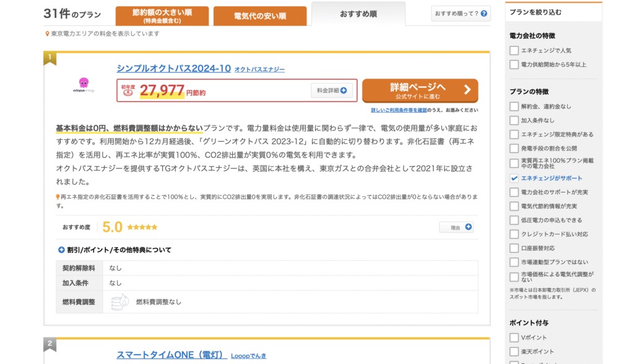Viewport: 634px width, 364px height.
Task: Check 解約金、違約金なし filter
Action: (514, 106)
